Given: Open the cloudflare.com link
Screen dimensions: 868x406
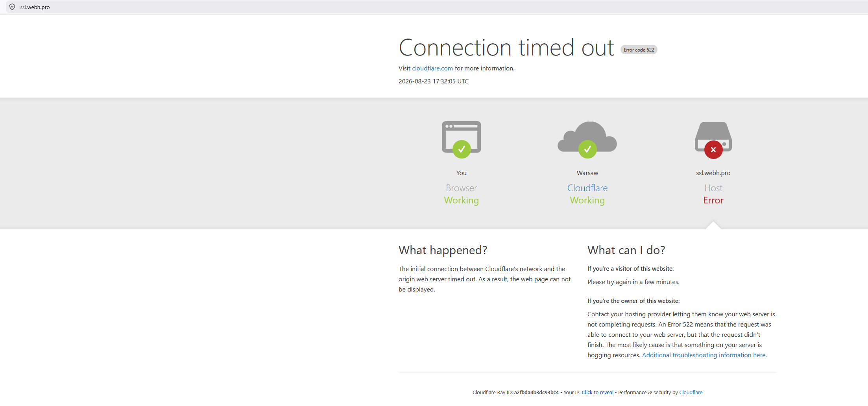Looking at the screenshot, I should click(x=432, y=68).
